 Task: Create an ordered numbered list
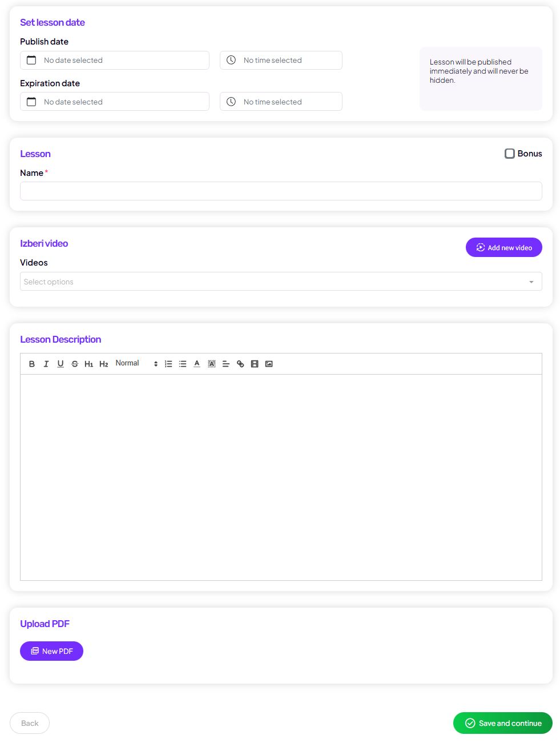point(168,364)
